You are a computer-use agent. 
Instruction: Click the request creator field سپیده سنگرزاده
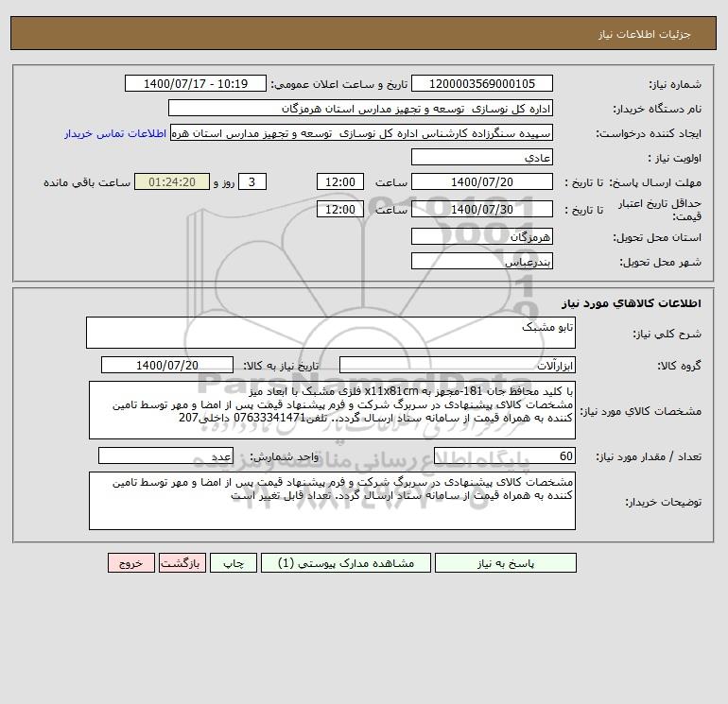pyautogui.click(x=361, y=132)
